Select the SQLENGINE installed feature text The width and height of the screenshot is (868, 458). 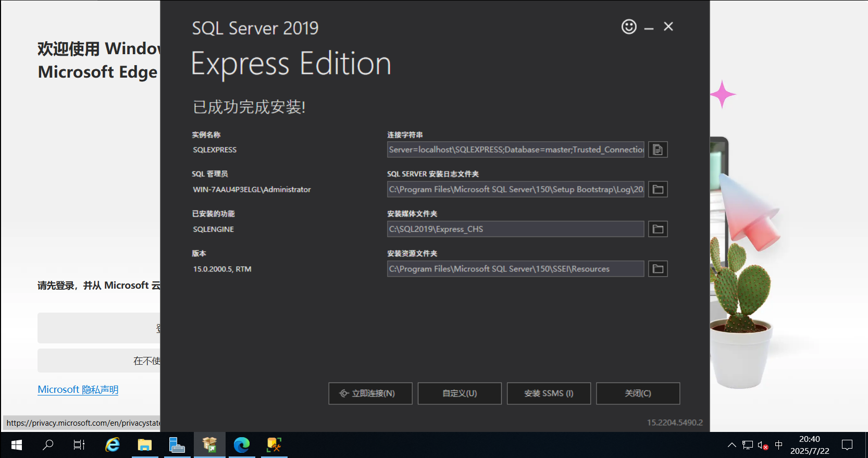point(213,229)
